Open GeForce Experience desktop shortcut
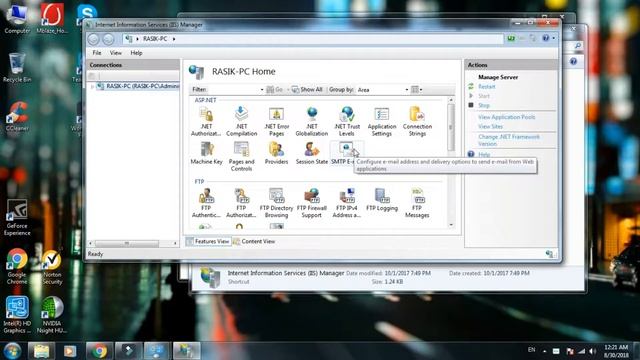The image size is (640, 360). 17,218
